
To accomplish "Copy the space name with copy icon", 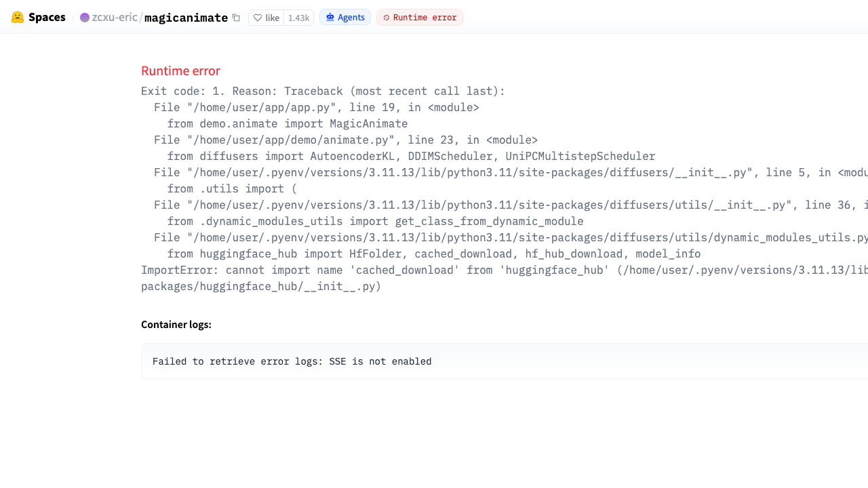I will tap(236, 18).
